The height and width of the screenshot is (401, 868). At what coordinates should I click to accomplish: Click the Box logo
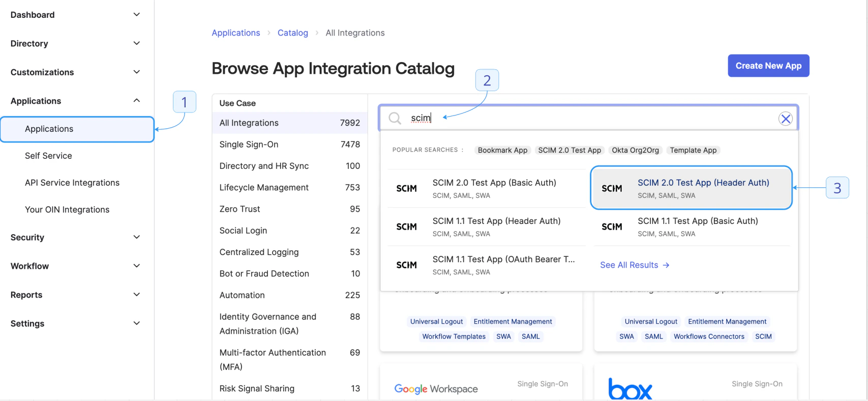click(x=630, y=389)
